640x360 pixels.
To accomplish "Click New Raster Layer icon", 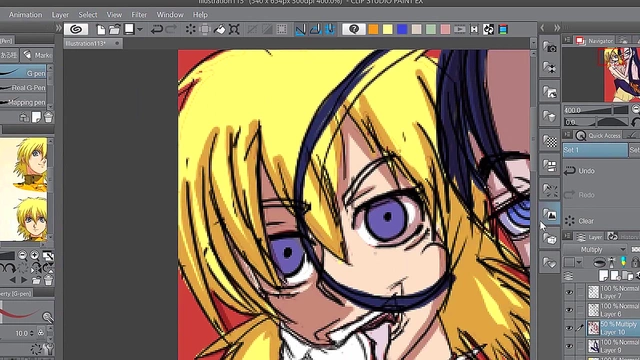I will [603, 276].
